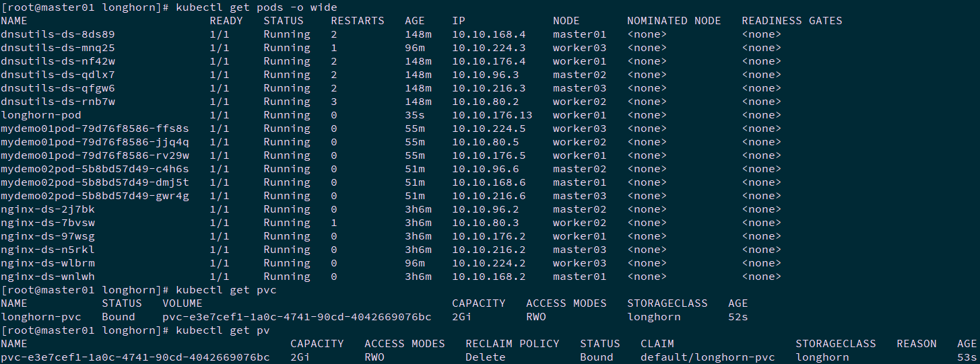The height and width of the screenshot is (364, 980).
Task: Click the RWO access mode in pv row
Action: click(374, 357)
